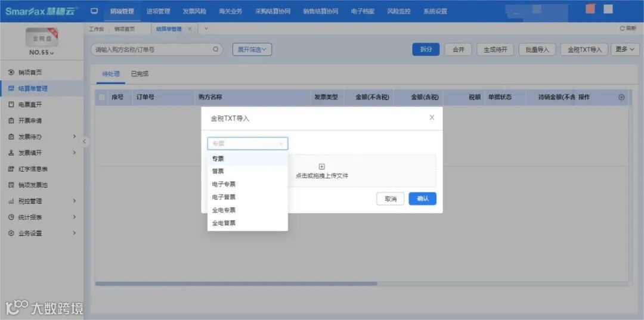Open 结算单管理 in the sidebar
The image size is (644, 320).
click(x=42, y=88)
